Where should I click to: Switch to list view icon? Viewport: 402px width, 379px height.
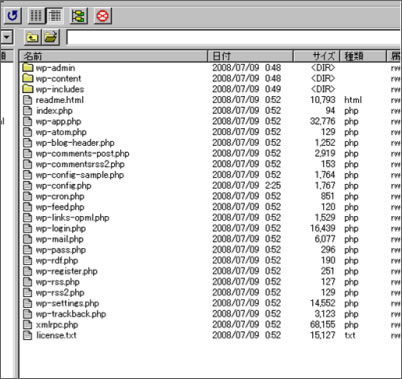click(x=36, y=16)
